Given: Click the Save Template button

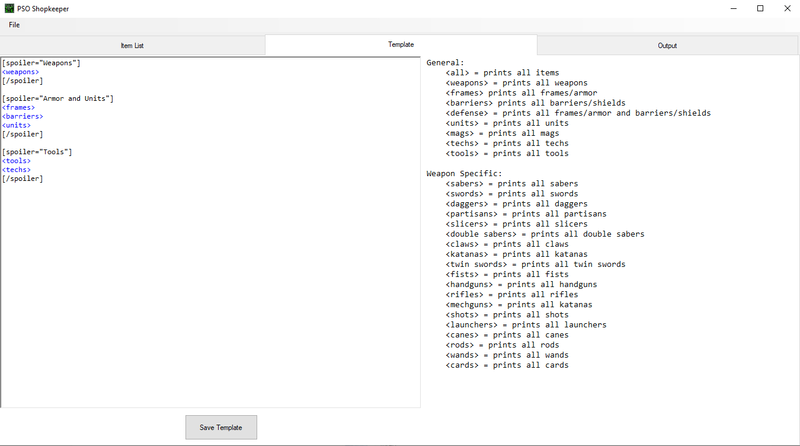Looking at the screenshot, I should 221,428.
